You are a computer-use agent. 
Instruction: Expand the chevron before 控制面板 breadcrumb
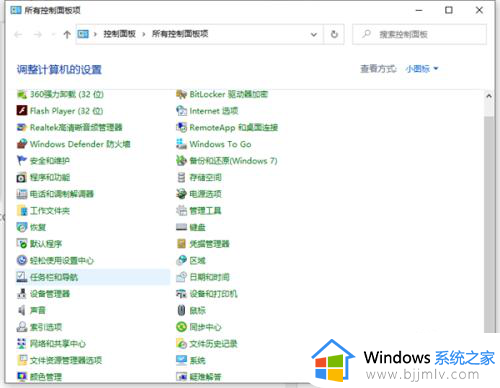click(95, 34)
